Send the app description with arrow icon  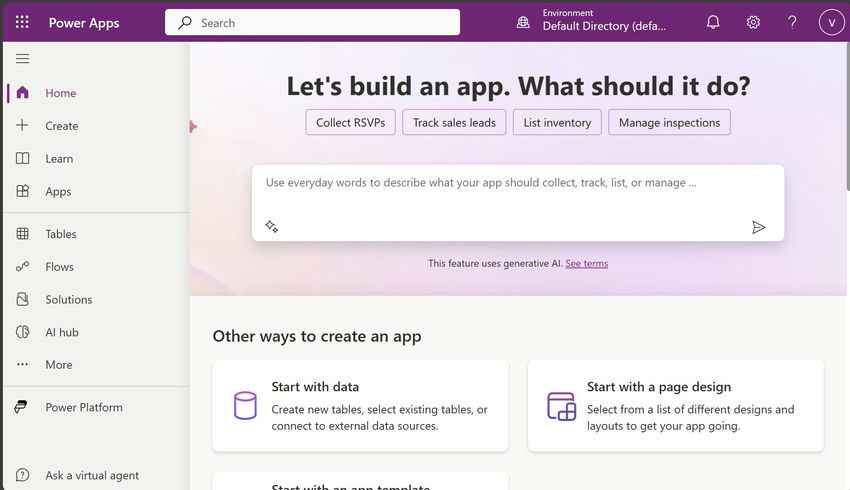tap(758, 227)
